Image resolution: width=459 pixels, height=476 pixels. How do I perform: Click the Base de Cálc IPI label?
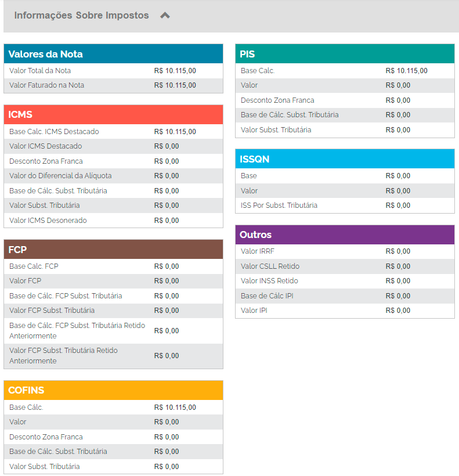pos(267,295)
